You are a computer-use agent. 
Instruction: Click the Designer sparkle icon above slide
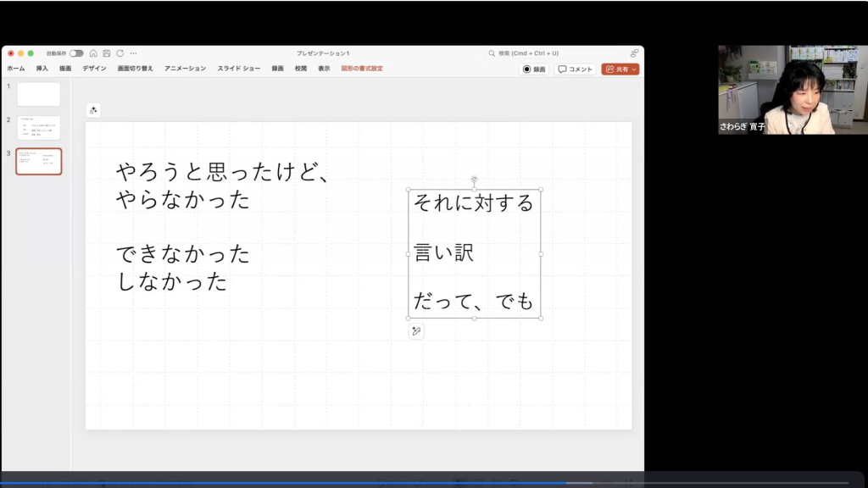[x=93, y=111]
